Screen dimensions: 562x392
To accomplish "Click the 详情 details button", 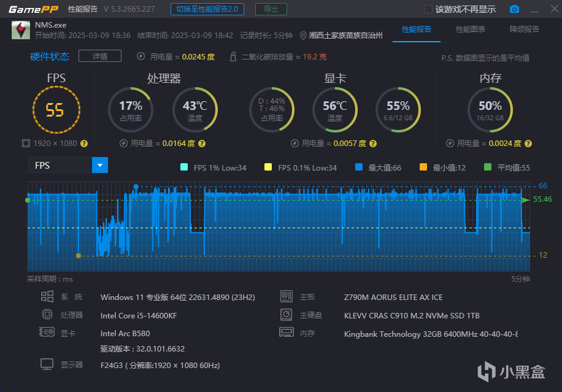I will coord(100,56).
